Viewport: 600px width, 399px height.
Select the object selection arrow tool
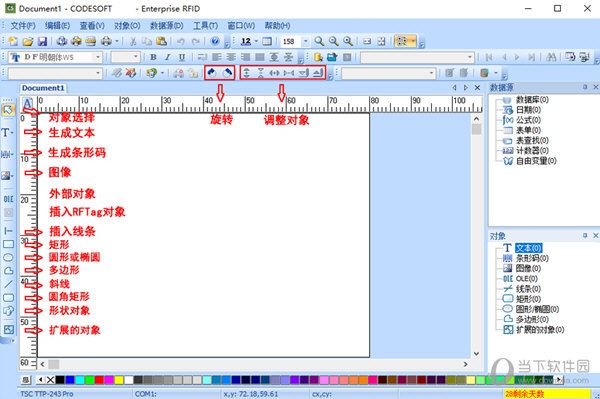point(8,110)
